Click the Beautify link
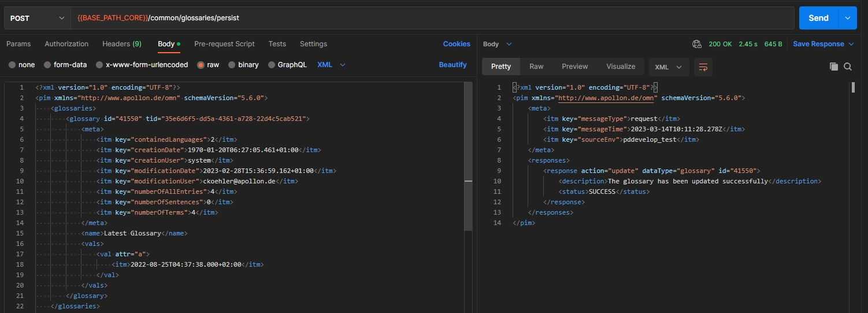 click(452, 65)
